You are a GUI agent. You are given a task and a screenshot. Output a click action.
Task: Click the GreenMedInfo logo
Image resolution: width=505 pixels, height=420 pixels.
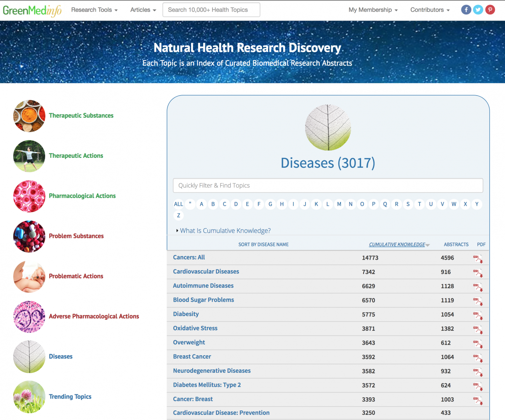coord(32,10)
